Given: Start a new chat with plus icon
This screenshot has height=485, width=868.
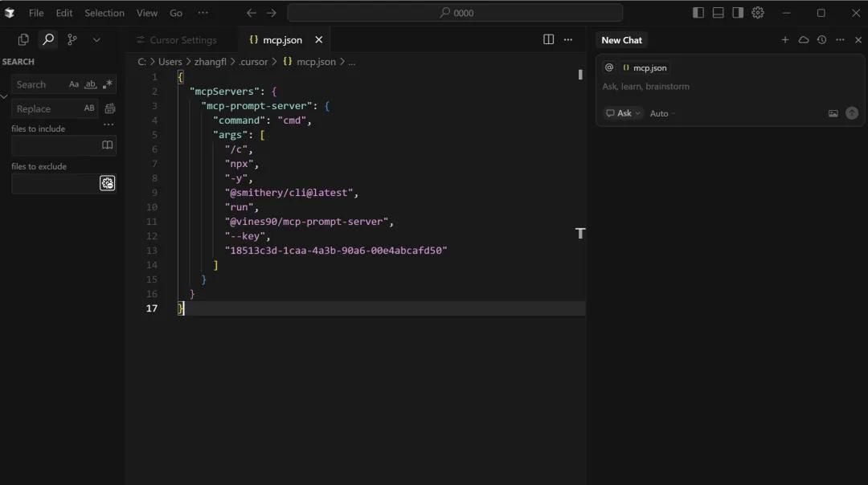Looking at the screenshot, I should tap(785, 39).
